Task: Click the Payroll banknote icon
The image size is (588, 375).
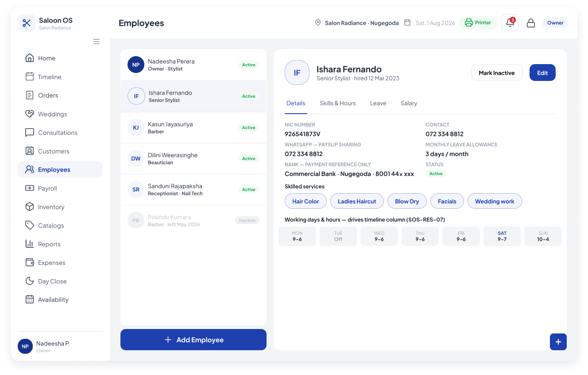Action: pyautogui.click(x=30, y=188)
